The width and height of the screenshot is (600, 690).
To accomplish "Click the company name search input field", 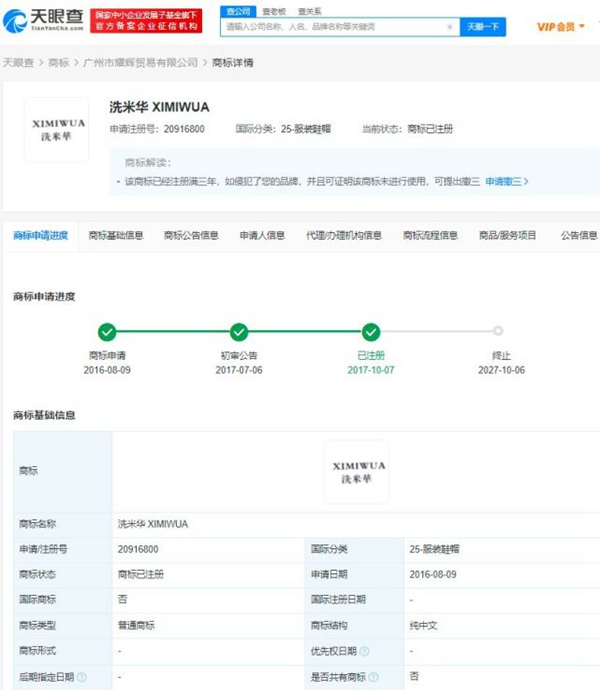I will pos(330,27).
